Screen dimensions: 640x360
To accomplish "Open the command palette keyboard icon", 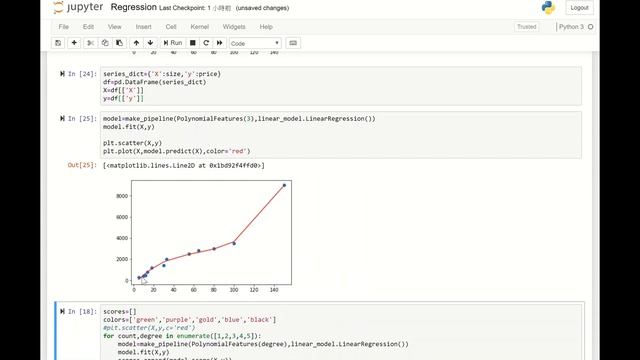I will pyautogui.click(x=293, y=43).
